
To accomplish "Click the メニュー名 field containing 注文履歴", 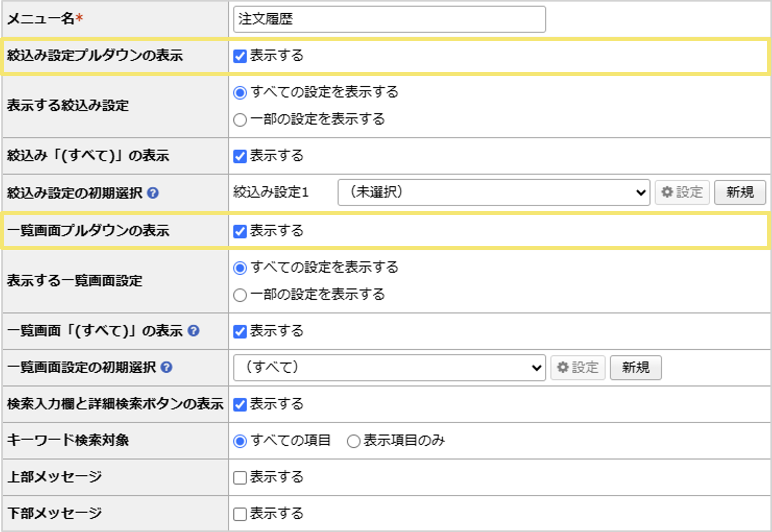I will point(390,20).
